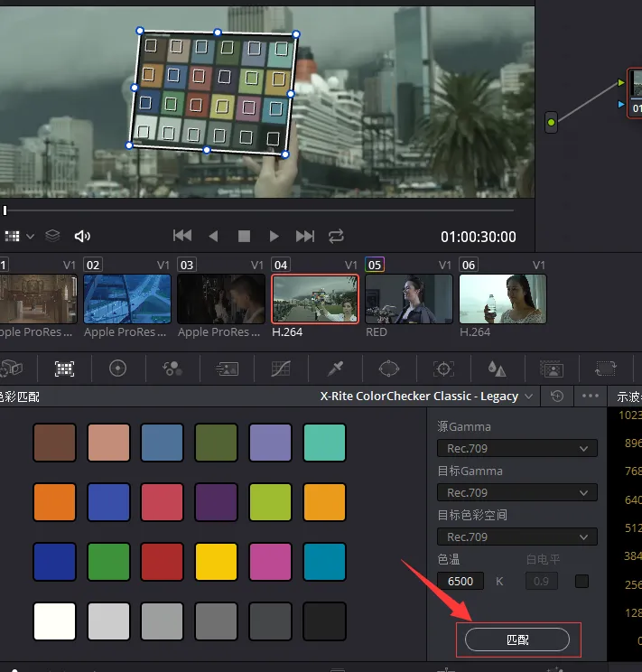This screenshot has width=642, height=672.
Task: Open the Camera Raw palette icon
Action: pos(11,369)
